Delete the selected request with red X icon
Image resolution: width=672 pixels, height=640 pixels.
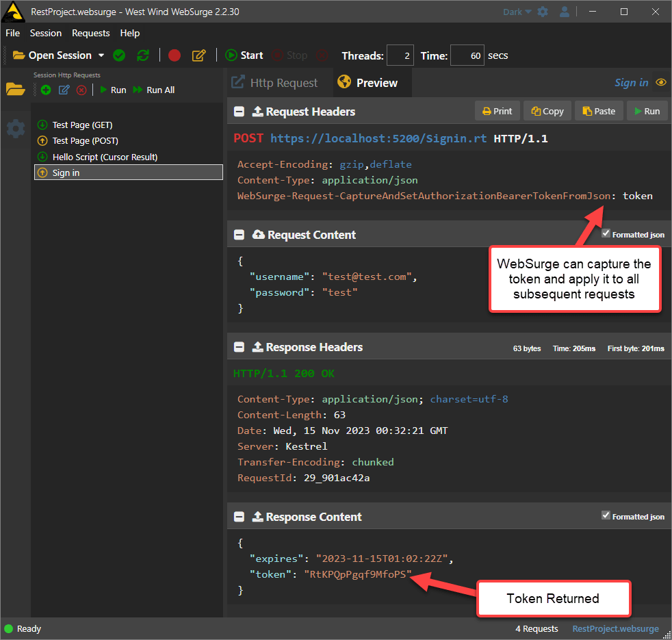81,90
